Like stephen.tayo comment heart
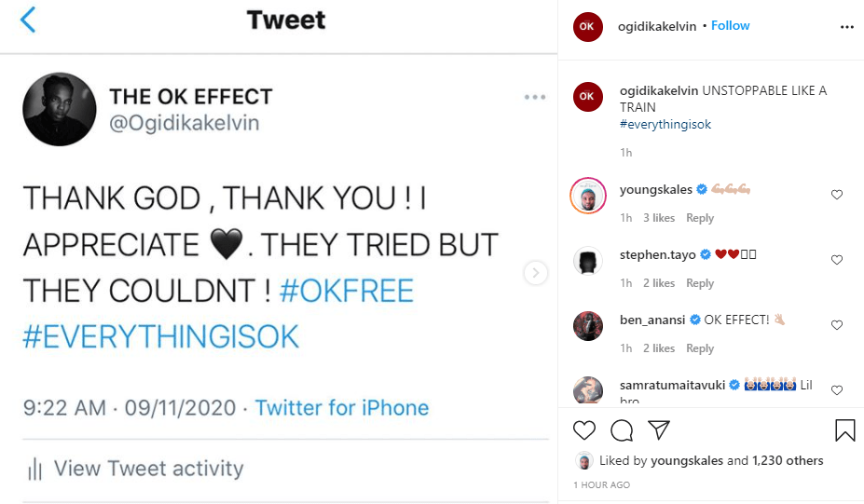Screen dimensions: 864x504 836,259
